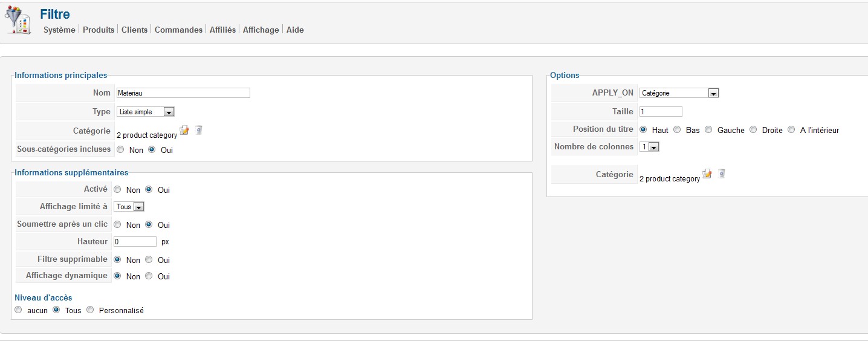868x341 pixels.
Task: Enable Oui for Affichage dynamique
Action: [149, 276]
